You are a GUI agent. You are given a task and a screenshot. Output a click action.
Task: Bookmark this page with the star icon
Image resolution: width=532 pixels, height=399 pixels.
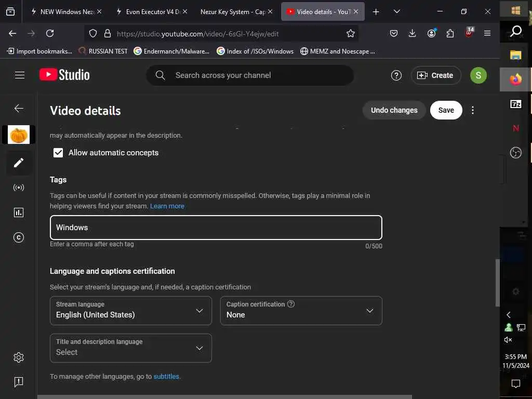(x=351, y=33)
